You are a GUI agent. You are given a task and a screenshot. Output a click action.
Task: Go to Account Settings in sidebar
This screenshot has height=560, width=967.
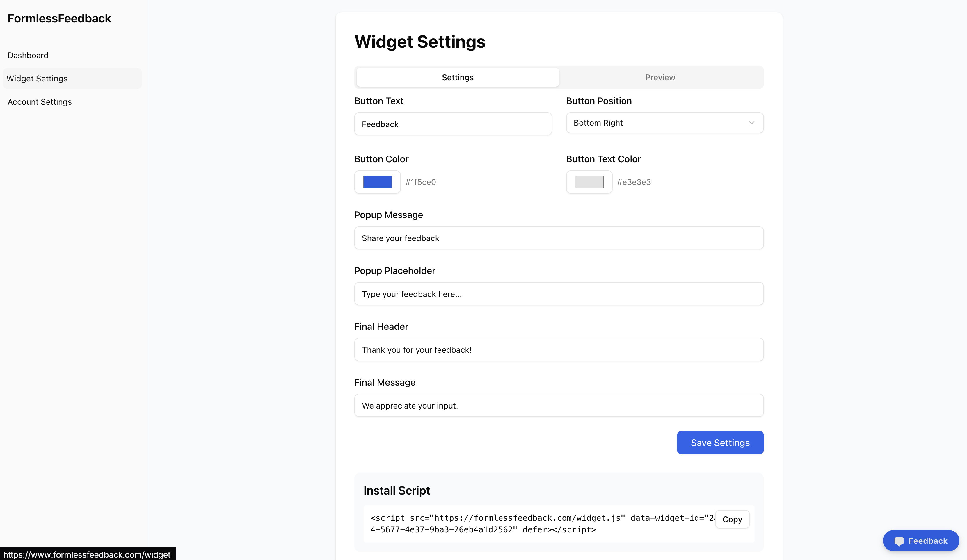pyautogui.click(x=40, y=102)
